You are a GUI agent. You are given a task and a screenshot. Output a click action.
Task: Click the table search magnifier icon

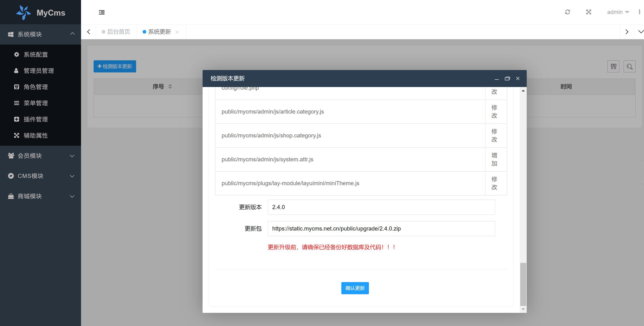tap(629, 66)
